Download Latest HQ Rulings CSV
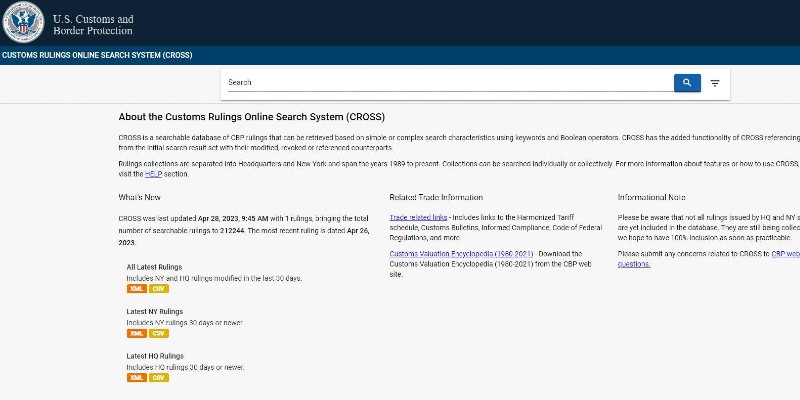Screen dimensions: 800x400 (159, 378)
